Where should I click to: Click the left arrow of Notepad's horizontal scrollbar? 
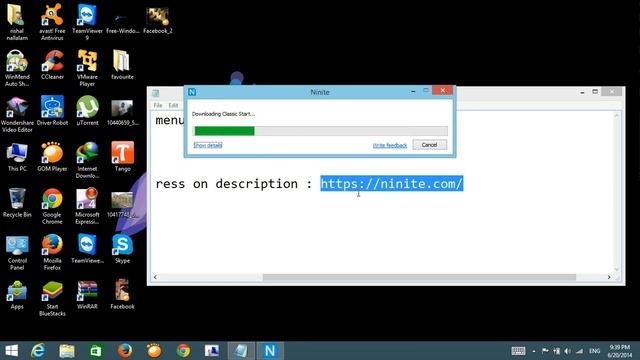point(155,278)
